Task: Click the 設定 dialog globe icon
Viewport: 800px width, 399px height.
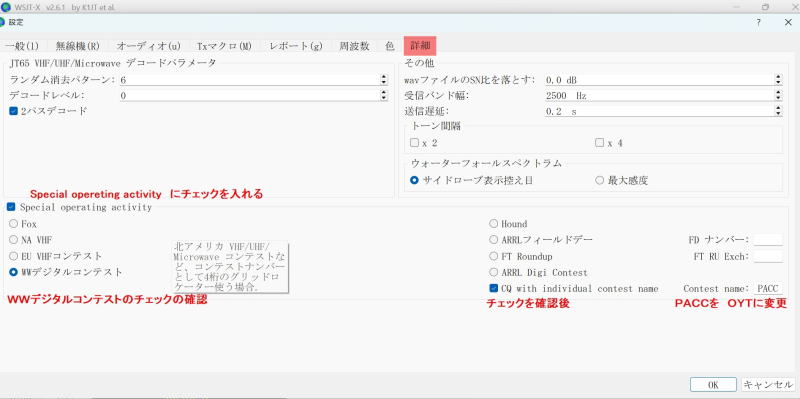Action: pos(3,22)
